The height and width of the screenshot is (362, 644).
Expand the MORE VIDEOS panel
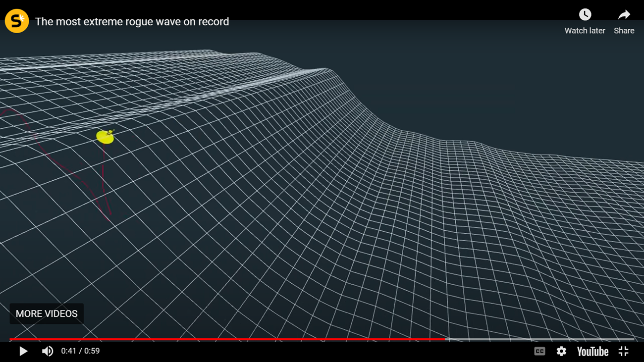coord(47,314)
